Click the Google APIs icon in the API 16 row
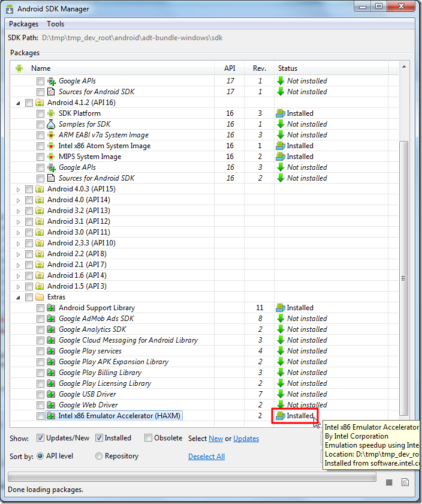422x504 pixels. (x=51, y=167)
